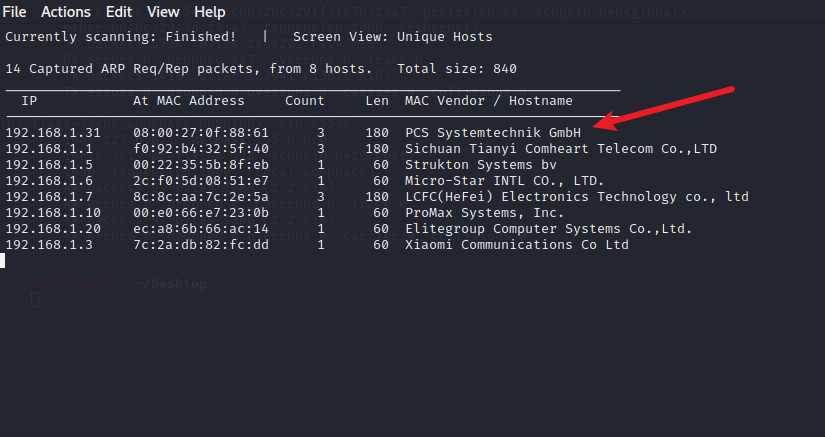Viewport: 825px width, 437px height.
Task: Click vendor LCFC(HeFei) Electronics Technology
Action: coord(577,197)
